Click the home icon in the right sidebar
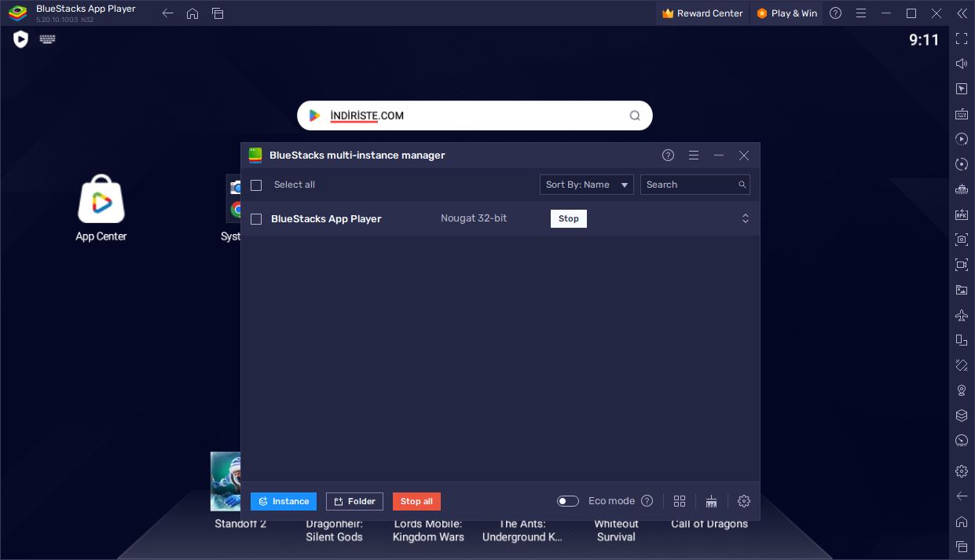This screenshot has height=560, width=975. (x=962, y=522)
